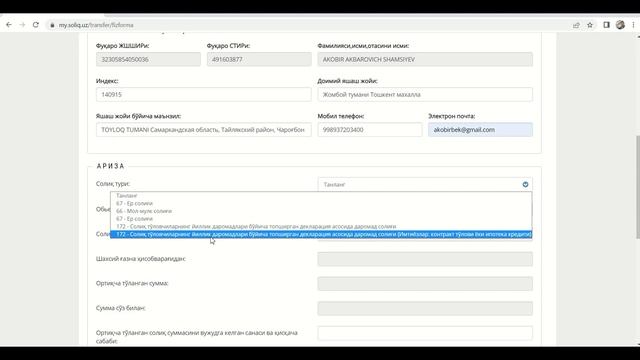Go back to the previous page
The image size is (640, 360).
coord(9,25)
